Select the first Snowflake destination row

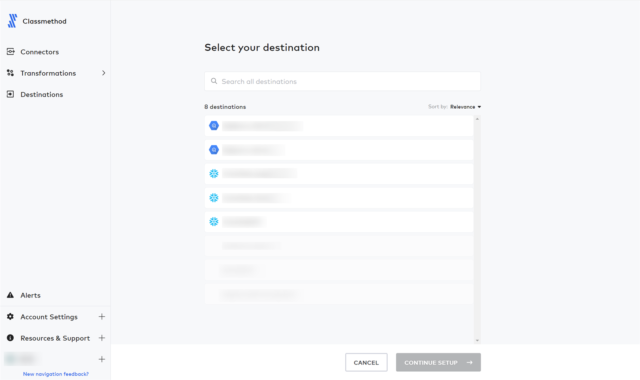pyautogui.click(x=339, y=174)
